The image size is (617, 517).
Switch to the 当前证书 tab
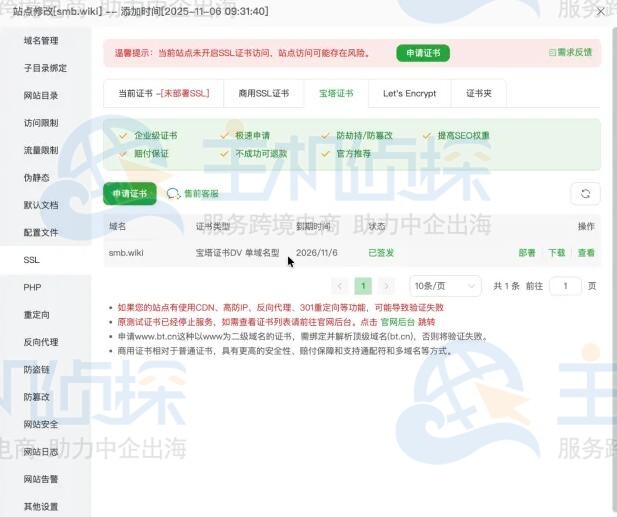pos(164,94)
